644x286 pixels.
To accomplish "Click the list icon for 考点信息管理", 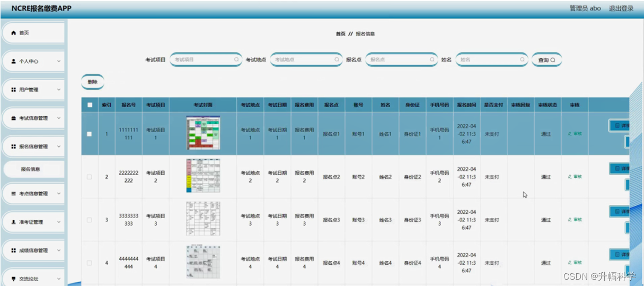I will (x=14, y=194).
